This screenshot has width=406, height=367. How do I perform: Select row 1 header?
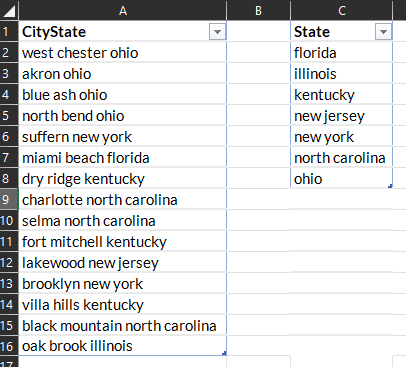tap(9, 32)
